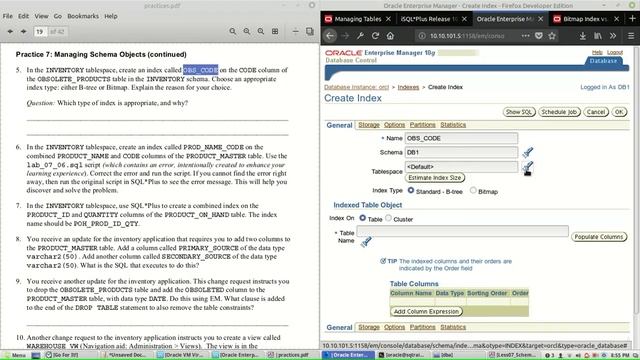Close the Bitmap Index tab
The height and width of the screenshot is (360, 640).
click(616, 19)
